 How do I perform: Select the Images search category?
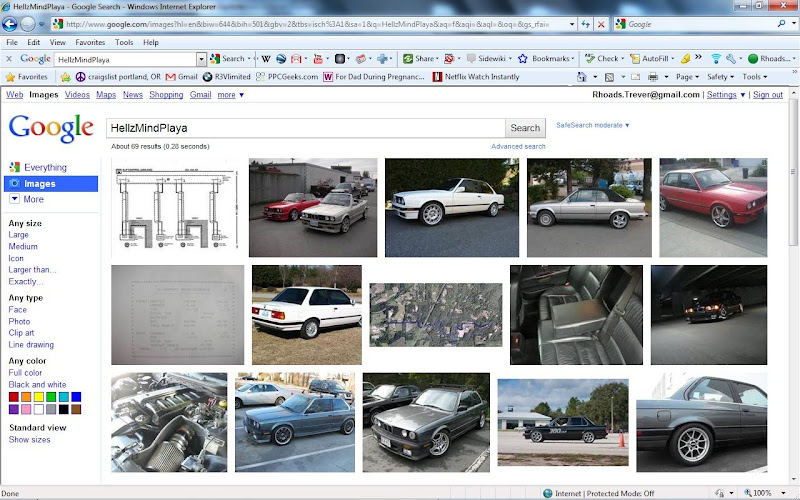[x=40, y=184]
